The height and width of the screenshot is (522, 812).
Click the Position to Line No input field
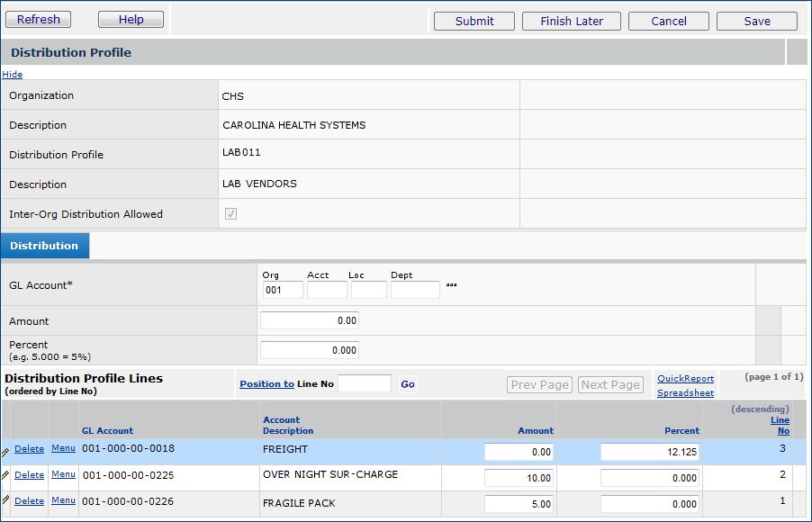(365, 384)
